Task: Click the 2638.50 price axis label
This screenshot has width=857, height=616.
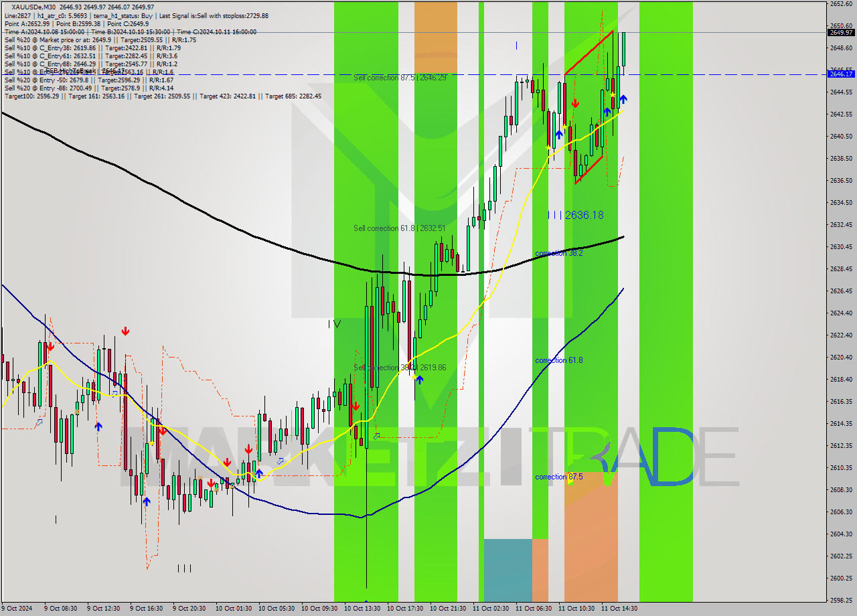Action: 841,159
